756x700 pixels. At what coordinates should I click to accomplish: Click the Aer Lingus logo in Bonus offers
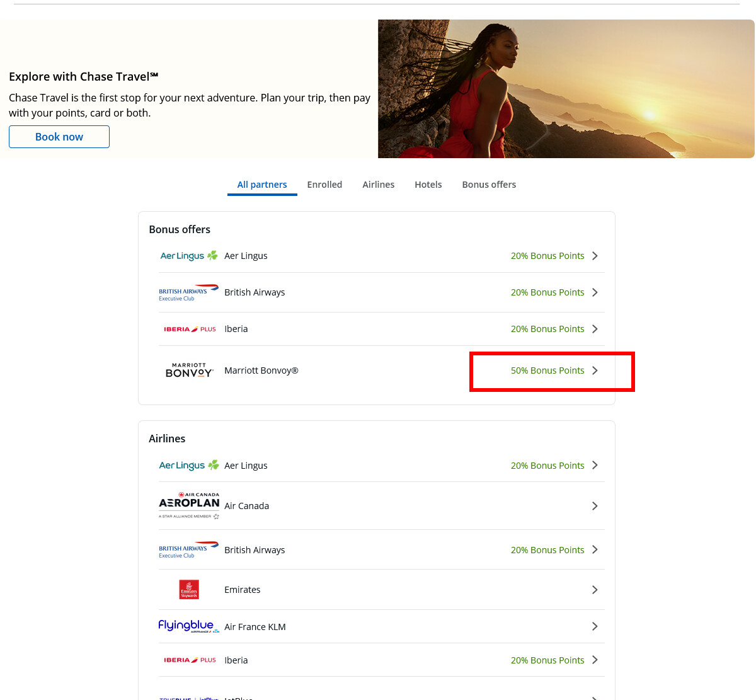[189, 256]
